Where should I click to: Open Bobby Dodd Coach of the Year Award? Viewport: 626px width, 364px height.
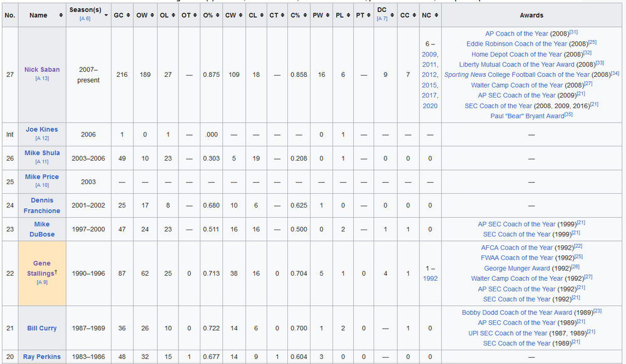516,313
